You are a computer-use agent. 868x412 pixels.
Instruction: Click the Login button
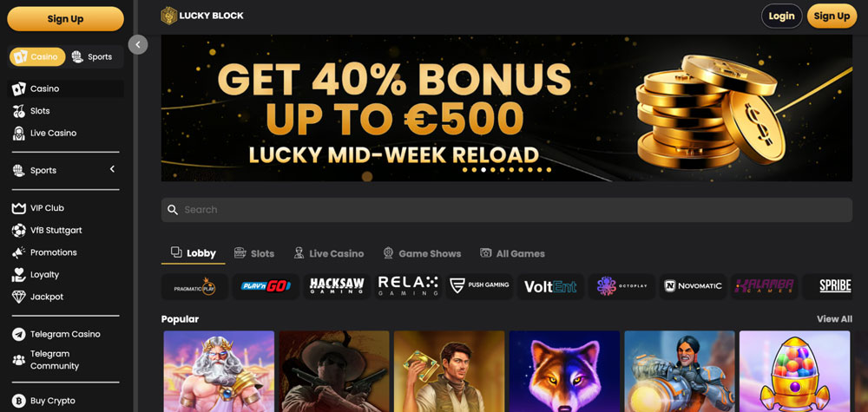(x=782, y=16)
